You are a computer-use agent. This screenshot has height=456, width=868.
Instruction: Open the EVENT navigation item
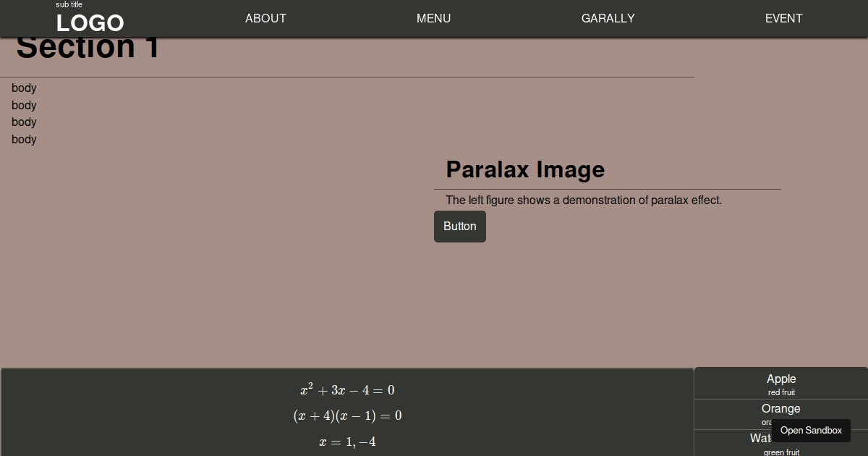point(783,19)
